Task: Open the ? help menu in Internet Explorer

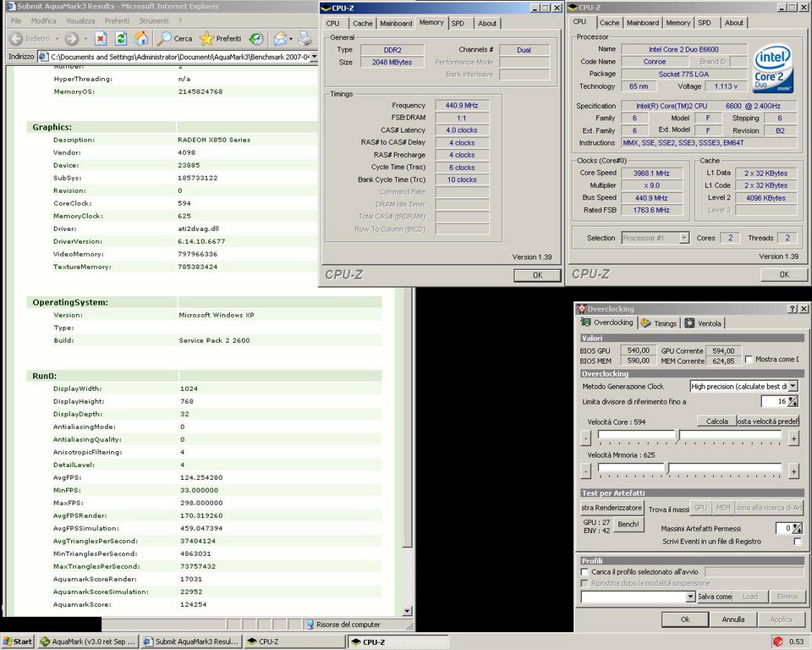Action: (179, 20)
